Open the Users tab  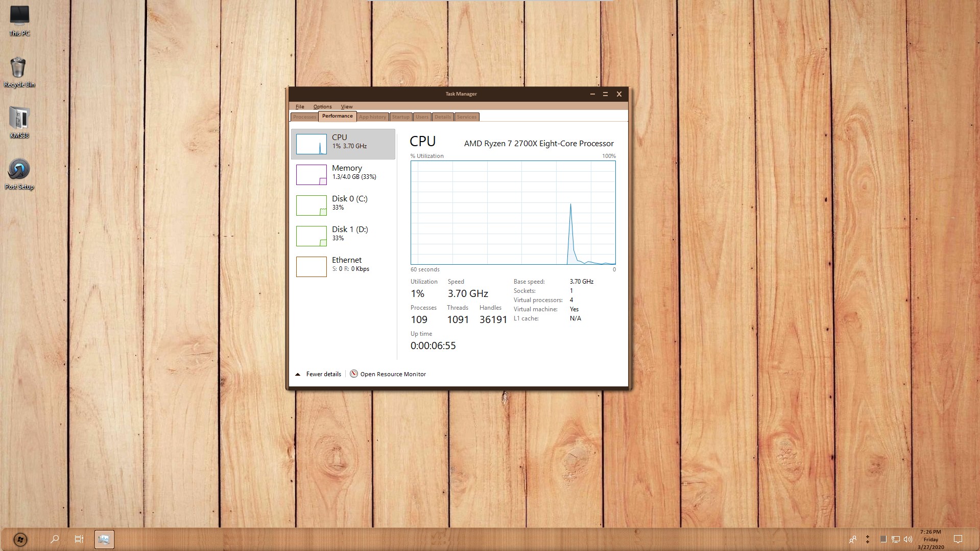click(422, 117)
